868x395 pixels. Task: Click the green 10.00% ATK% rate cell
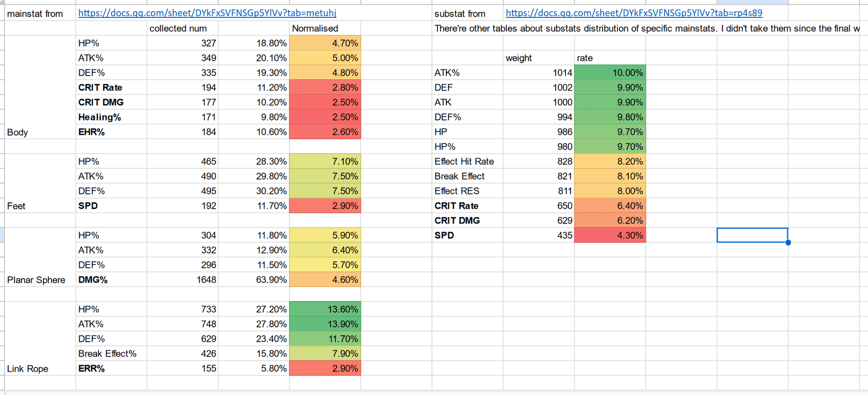pyautogui.click(x=609, y=72)
